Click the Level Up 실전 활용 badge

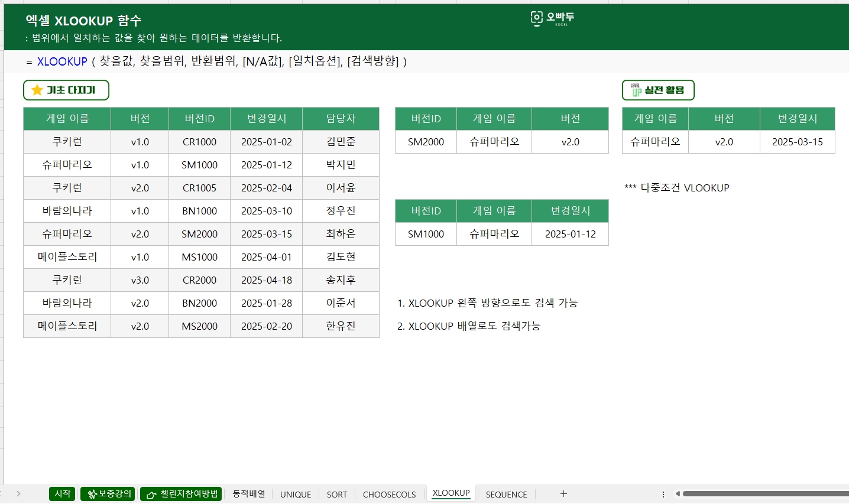click(x=658, y=90)
